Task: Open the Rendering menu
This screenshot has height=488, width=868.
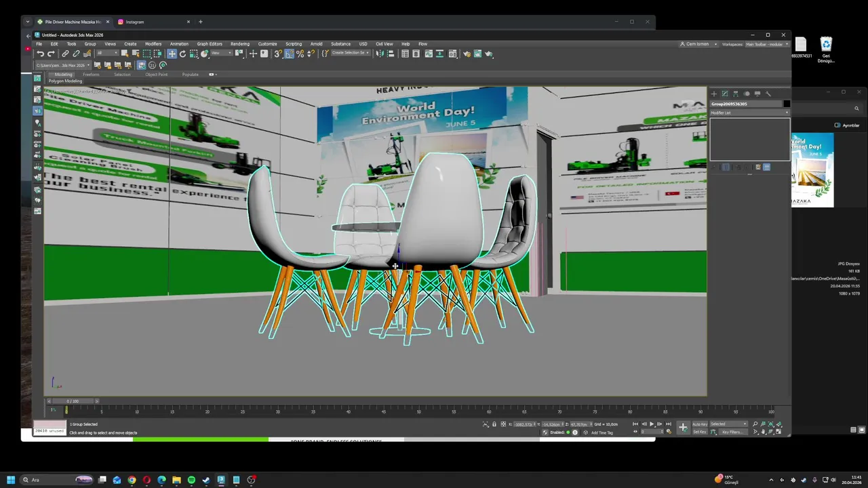Action: (x=240, y=44)
